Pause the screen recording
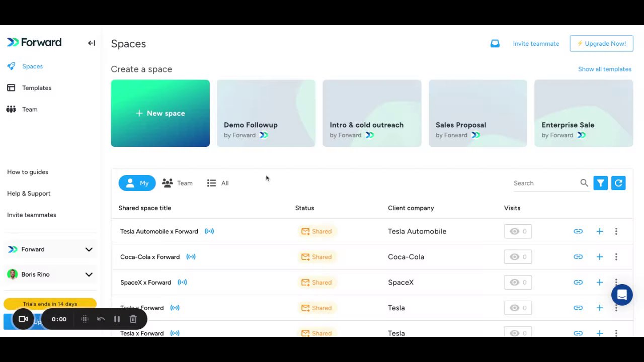The image size is (644, 362). (117, 319)
